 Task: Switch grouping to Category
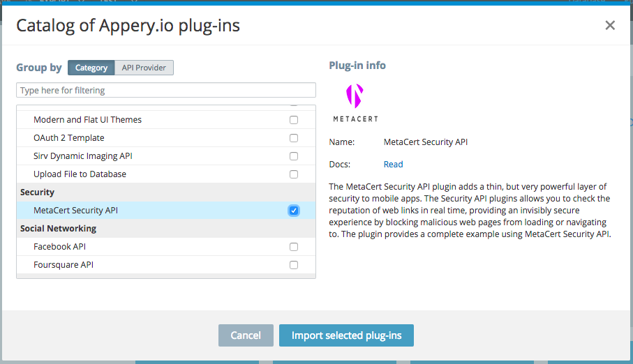(91, 68)
